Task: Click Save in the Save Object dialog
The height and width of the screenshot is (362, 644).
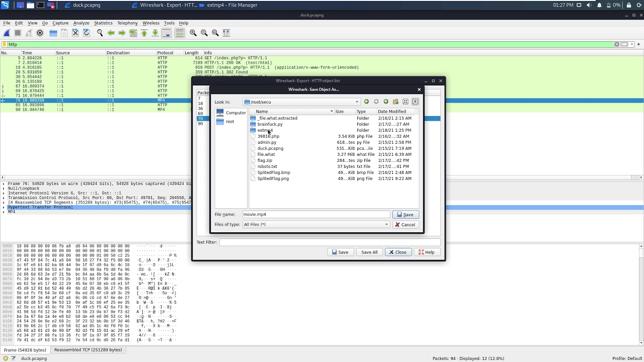Action: 406,215
